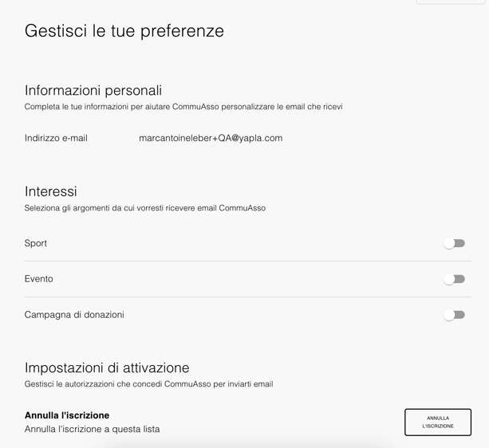Click the Evento label text

[39, 279]
